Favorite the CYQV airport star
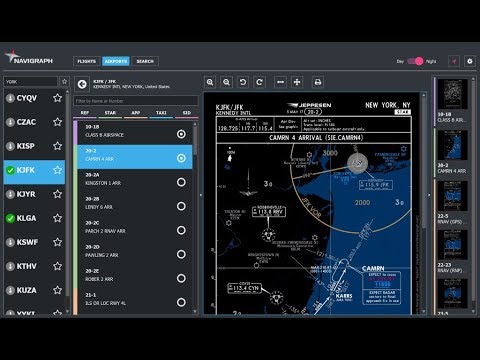Screen dimensions: 480x360 pyautogui.click(x=57, y=98)
